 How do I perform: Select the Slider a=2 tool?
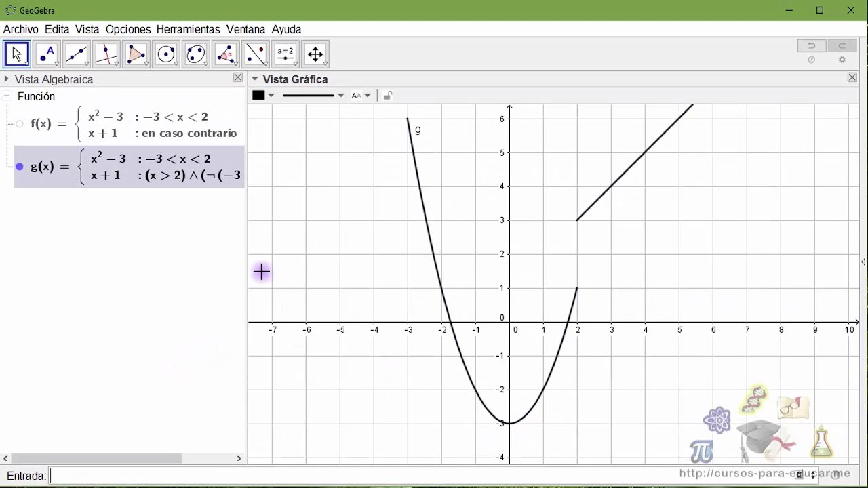(x=285, y=54)
